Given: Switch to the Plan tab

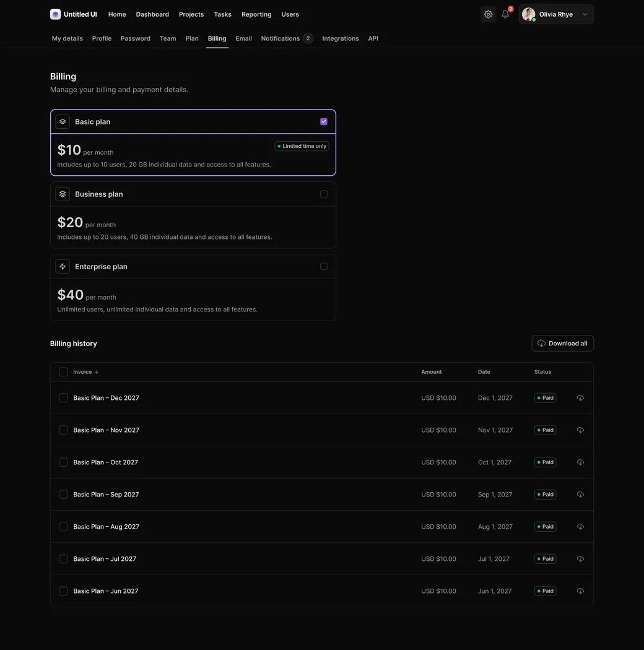Looking at the screenshot, I should 192,38.
